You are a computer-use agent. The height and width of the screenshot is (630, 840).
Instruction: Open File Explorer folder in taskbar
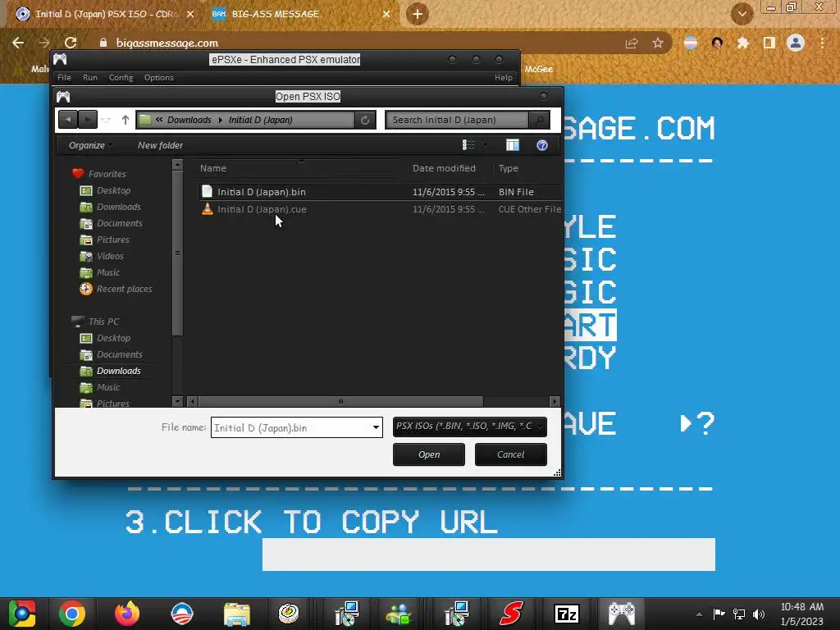pos(237,614)
